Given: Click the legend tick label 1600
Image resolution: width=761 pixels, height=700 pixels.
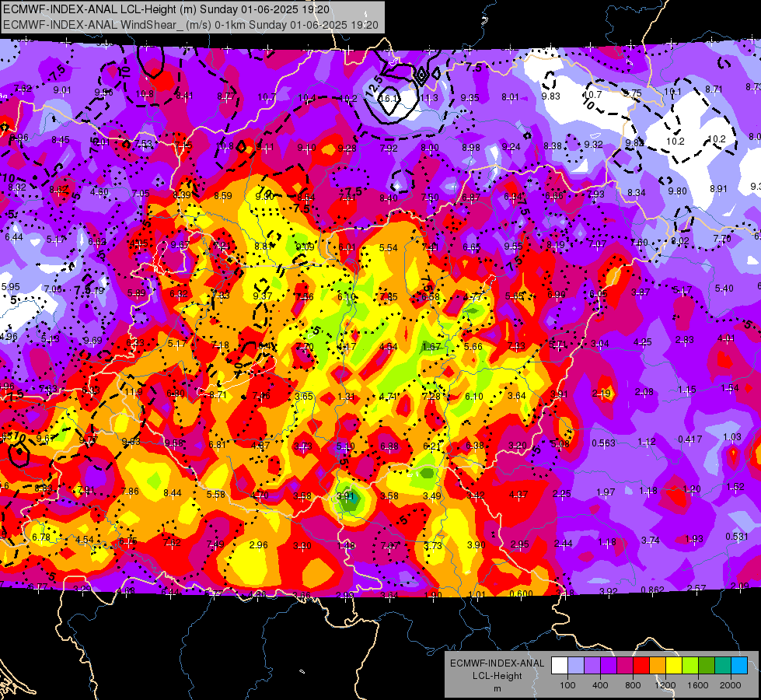Looking at the screenshot, I should pyautogui.click(x=698, y=685).
